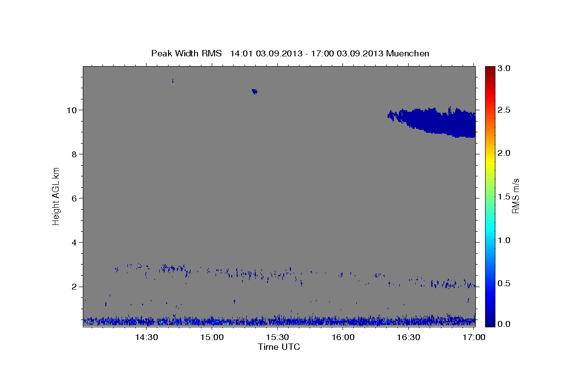Click the 14:30 time tick label
Image resolution: width=588 pixels, height=392 pixels.
click(x=146, y=338)
